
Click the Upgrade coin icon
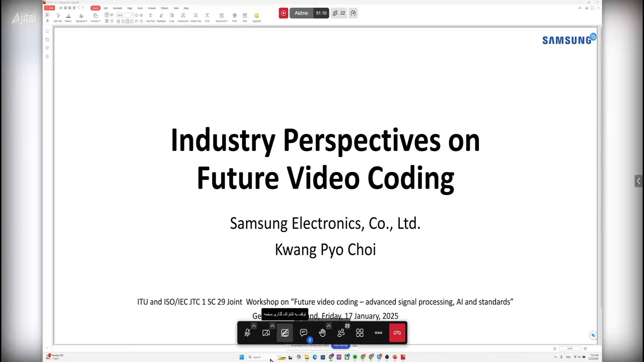tap(257, 16)
